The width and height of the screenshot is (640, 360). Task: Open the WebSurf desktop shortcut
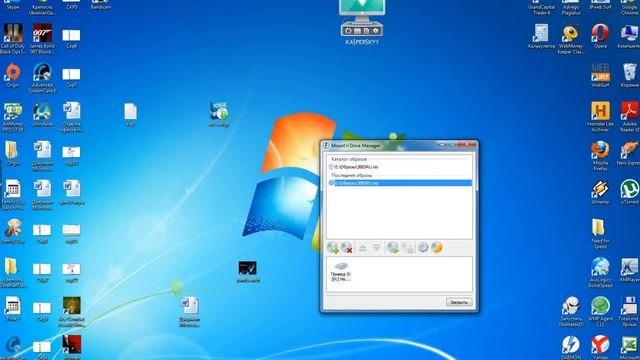click(x=600, y=75)
